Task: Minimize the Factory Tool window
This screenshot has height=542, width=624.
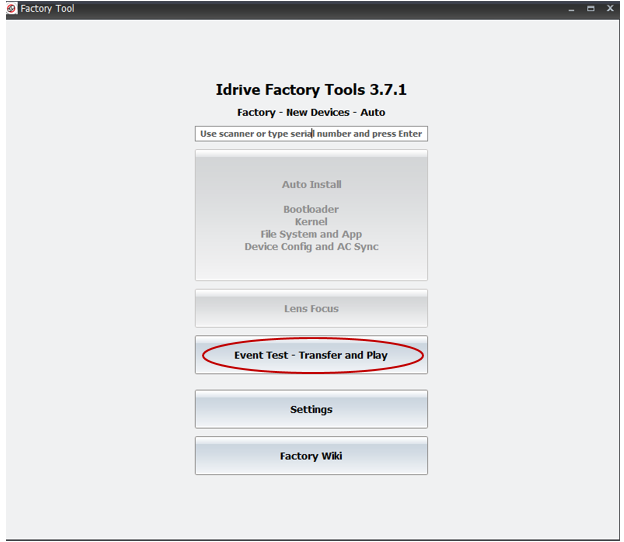Action: click(x=571, y=9)
